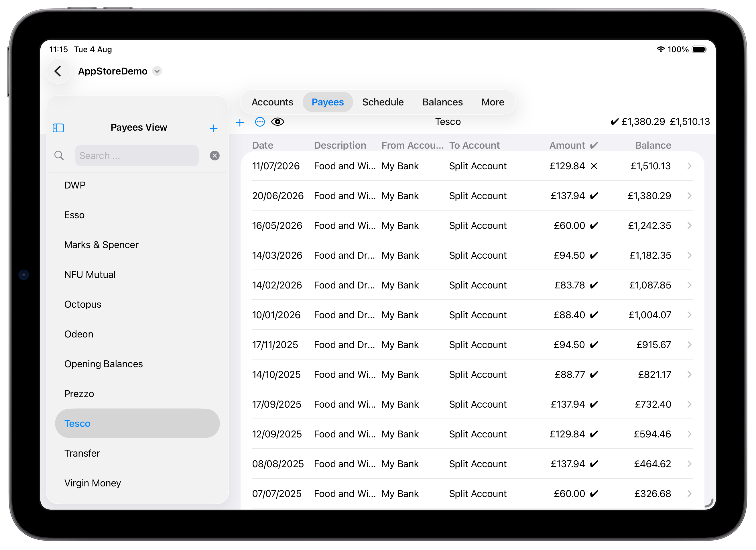Viewport: 756px width, 550px height.
Task: Select the Marks & Spencer payee
Action: (137, 245)
